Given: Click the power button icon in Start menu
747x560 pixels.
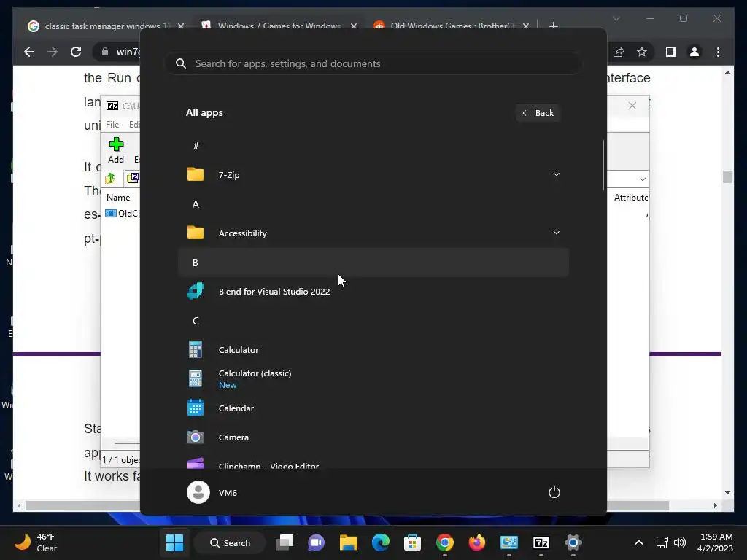Looking at the screenshot, I should click(x=554, y=492).
